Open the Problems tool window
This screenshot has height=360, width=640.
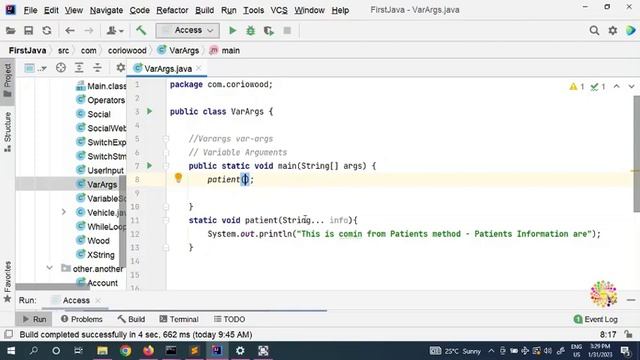[x=82, y=319]
